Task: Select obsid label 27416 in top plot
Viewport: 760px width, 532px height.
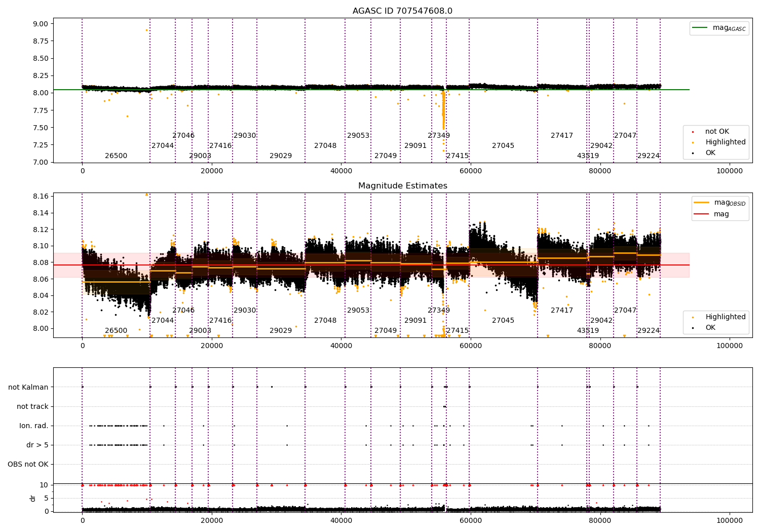Action: coord(220,146)
